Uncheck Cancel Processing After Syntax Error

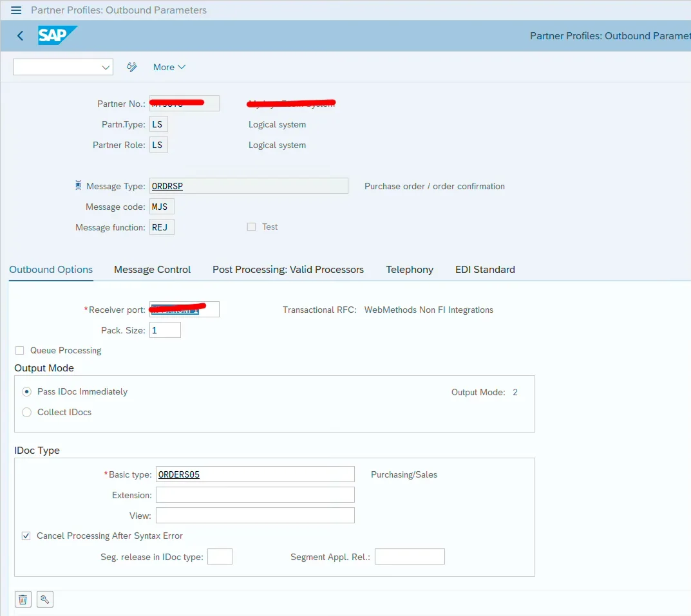click(26, 536)
